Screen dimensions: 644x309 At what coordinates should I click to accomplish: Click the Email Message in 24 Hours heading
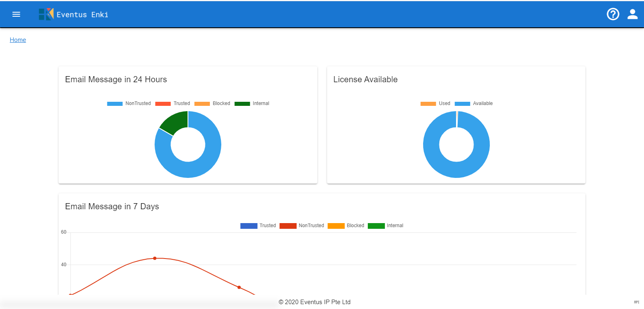116,79
